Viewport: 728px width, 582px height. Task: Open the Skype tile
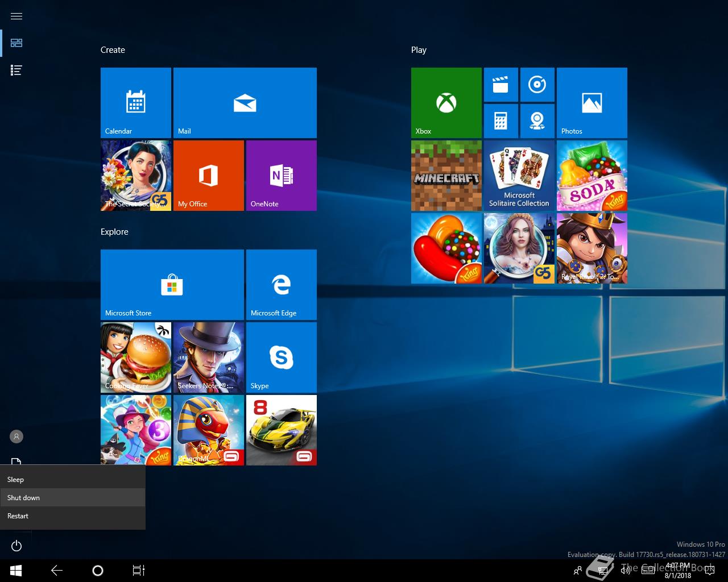pos(281,357)
